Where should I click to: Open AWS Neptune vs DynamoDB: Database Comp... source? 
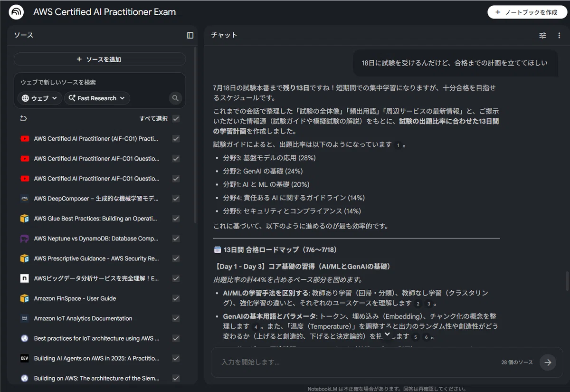tap(96, 239)
